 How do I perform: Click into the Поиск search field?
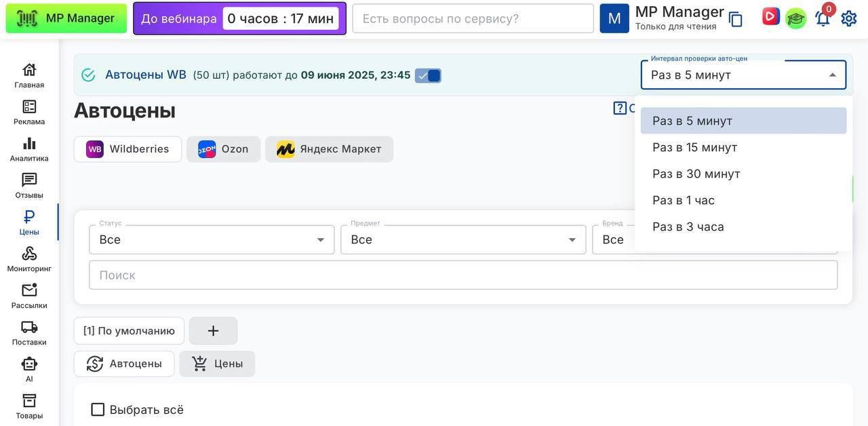click(463, 275)
